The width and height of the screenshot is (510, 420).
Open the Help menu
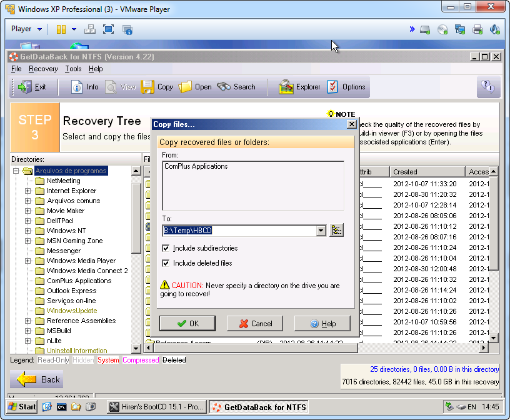[x=96, y=69]
